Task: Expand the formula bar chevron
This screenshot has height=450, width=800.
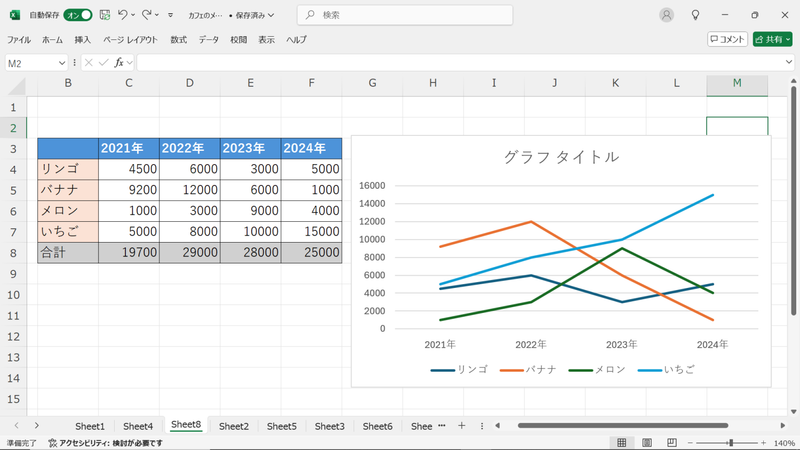Action: click(789, 63)
